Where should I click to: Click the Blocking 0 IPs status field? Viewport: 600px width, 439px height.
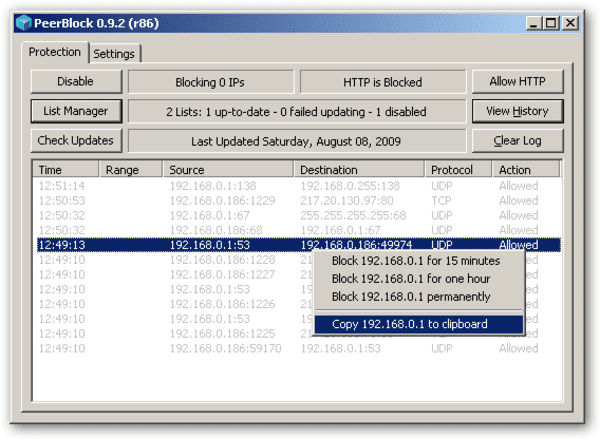tap(211, 82)
